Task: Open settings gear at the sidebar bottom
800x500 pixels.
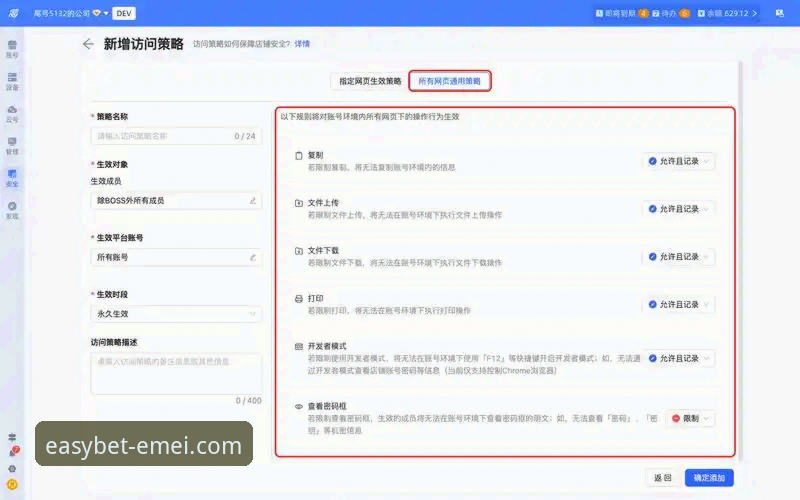Action: (x=12, y=468)
